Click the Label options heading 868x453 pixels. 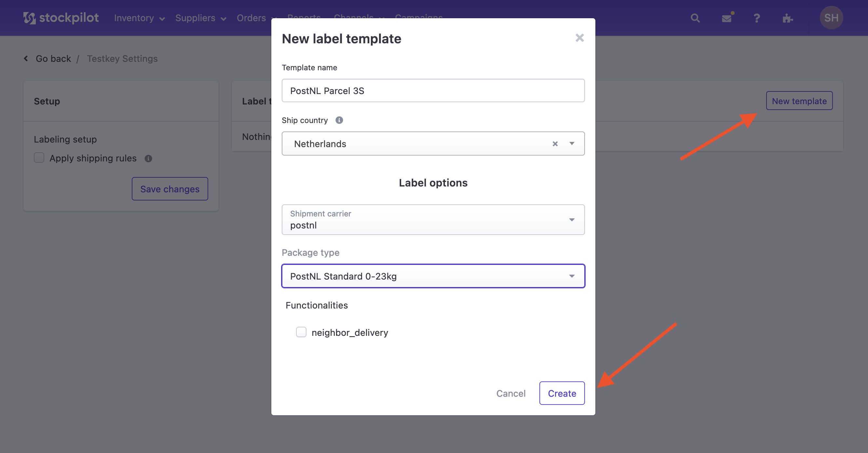pyautogui.click(x=433, y=183)
